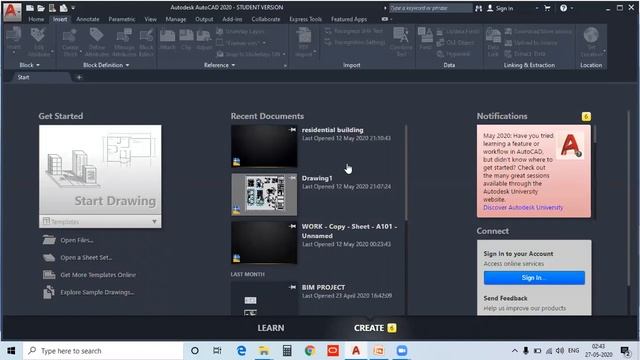Click Send Feedback in Connect panel

point(505,298)
